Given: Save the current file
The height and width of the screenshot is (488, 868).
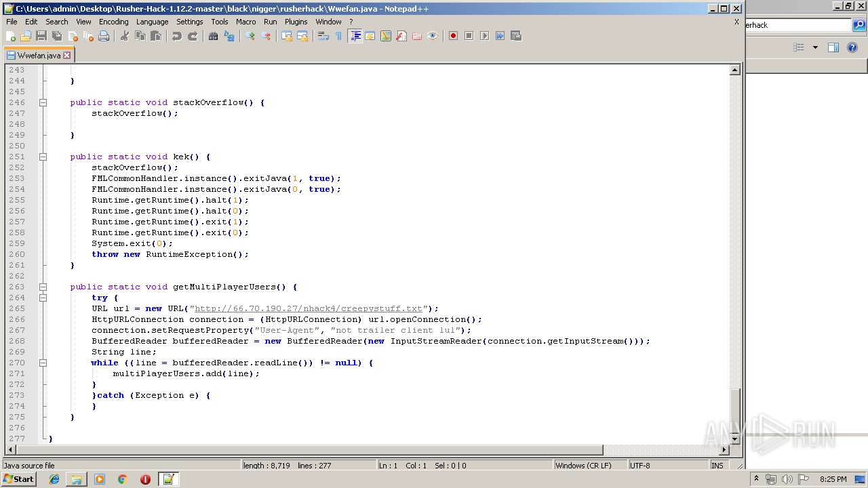Looking at the screenshot, I should coord(41,36).
